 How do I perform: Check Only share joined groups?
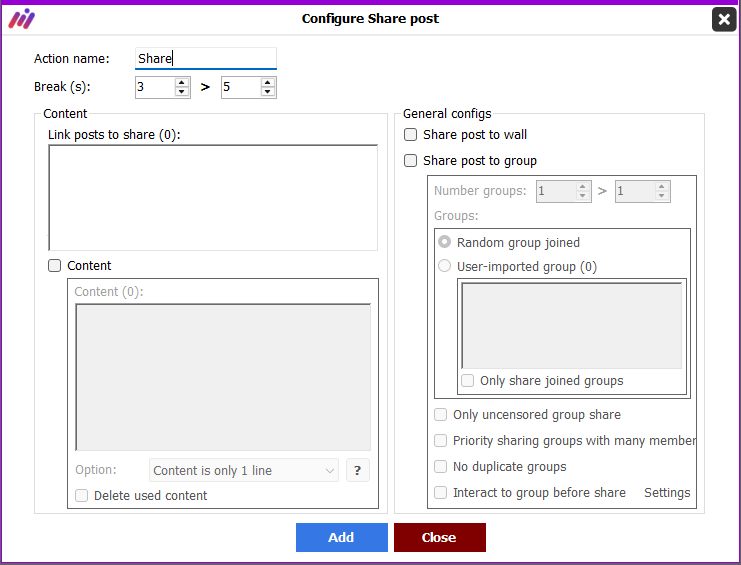coord(467,380)
